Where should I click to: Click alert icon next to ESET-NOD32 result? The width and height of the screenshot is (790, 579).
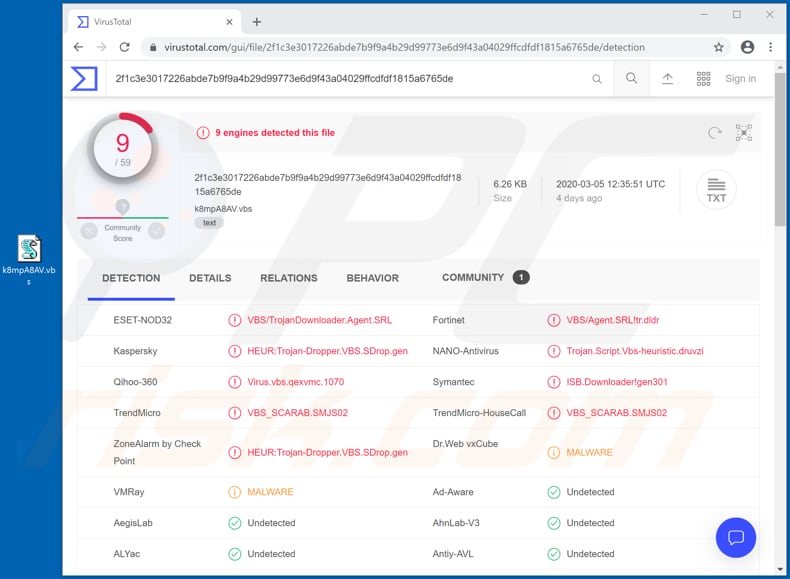point(235,320)
